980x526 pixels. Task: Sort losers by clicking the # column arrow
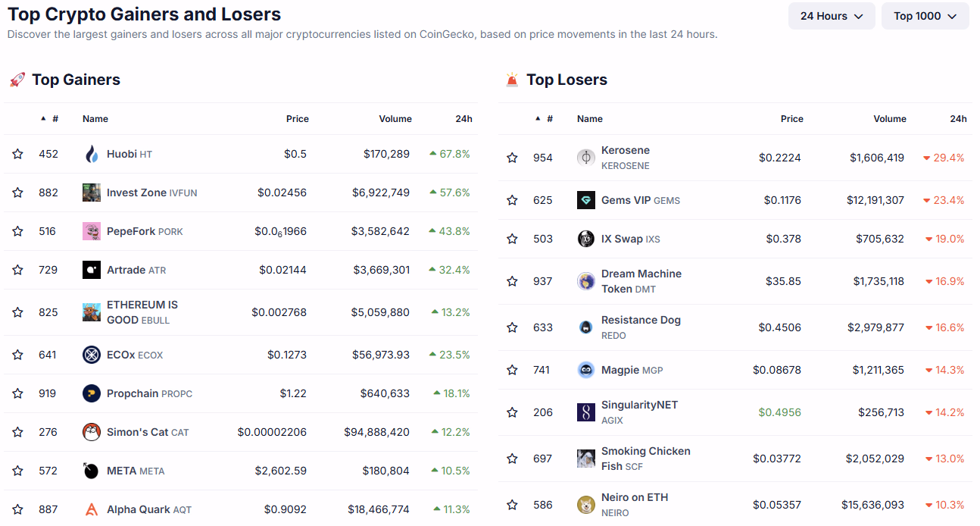538,118
